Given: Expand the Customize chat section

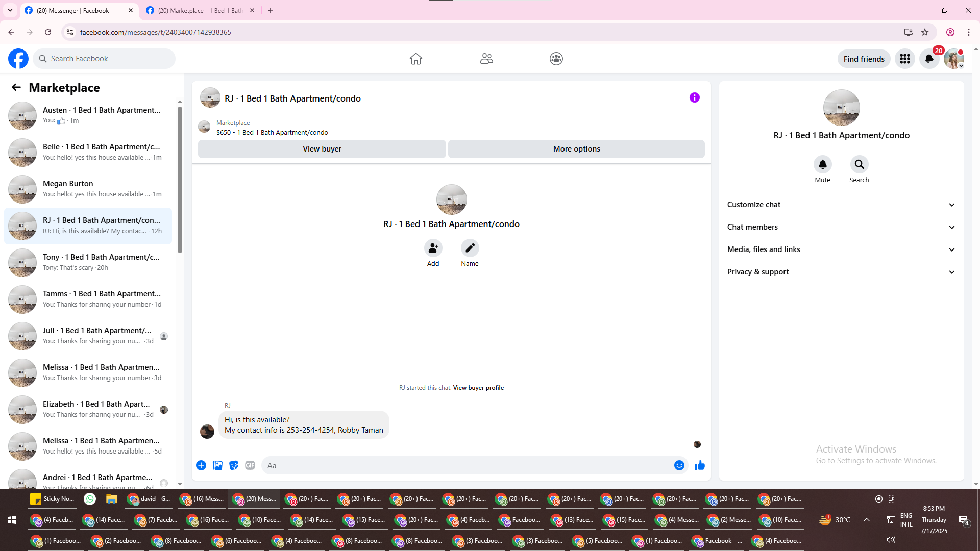Looking at the screenshot, I should coord(842,205).
